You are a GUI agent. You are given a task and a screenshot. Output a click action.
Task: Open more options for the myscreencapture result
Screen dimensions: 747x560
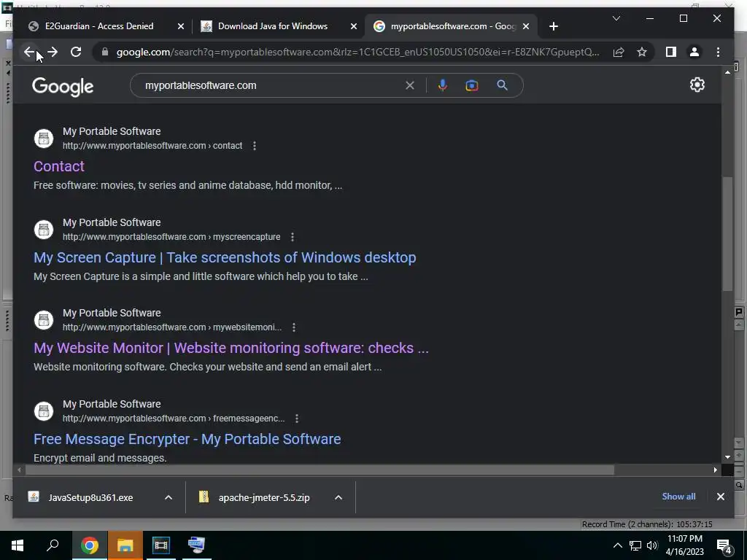293,237
